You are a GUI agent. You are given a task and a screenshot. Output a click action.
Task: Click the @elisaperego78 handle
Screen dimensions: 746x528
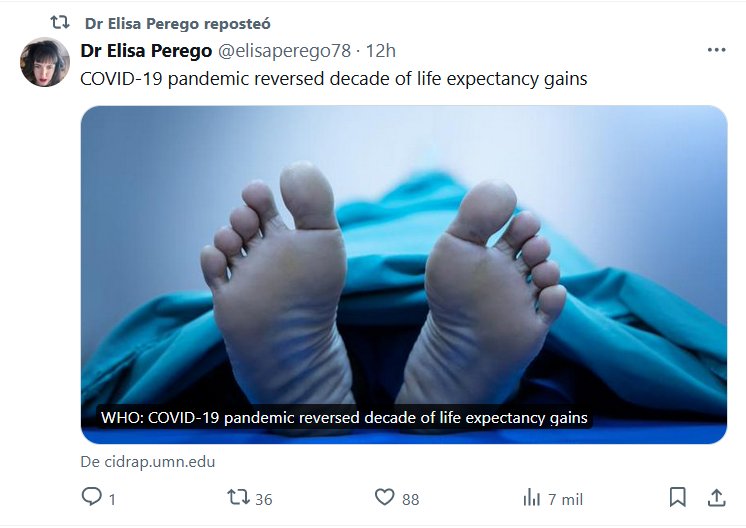[x=284, y=51]
